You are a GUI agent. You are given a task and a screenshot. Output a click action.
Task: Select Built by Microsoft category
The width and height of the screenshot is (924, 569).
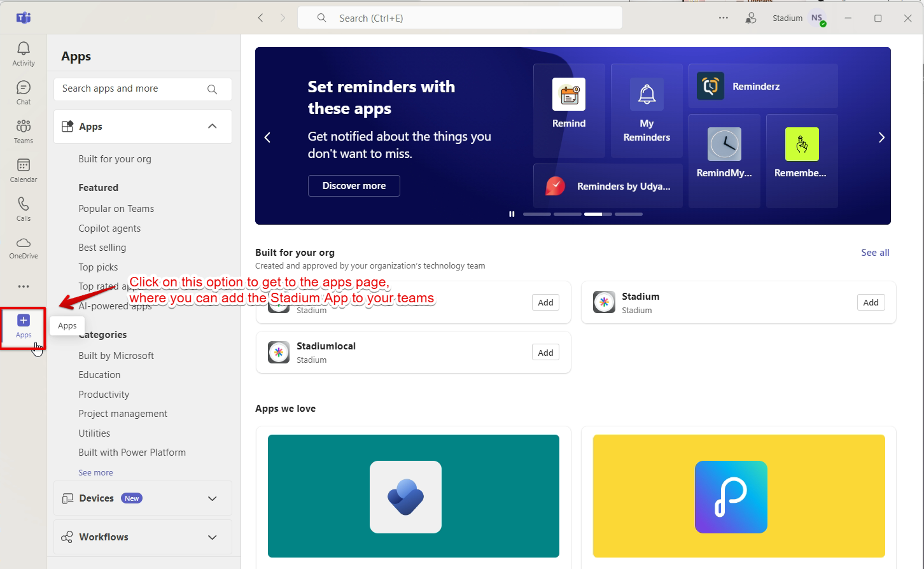[116, 356]
